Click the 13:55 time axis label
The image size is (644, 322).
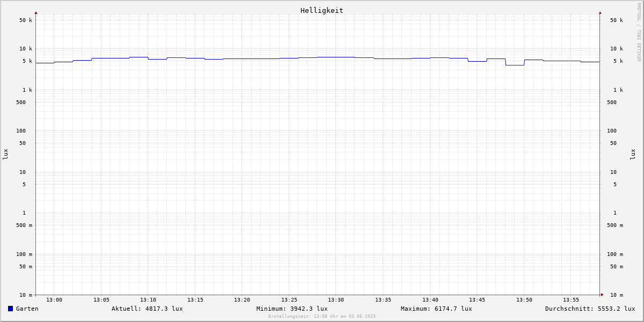click(x=571, y=300)
